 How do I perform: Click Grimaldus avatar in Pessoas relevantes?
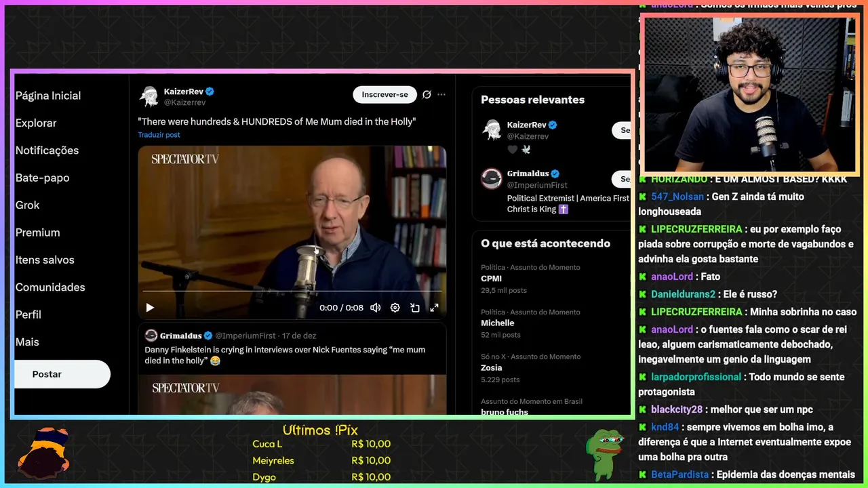tap(492, 178)
